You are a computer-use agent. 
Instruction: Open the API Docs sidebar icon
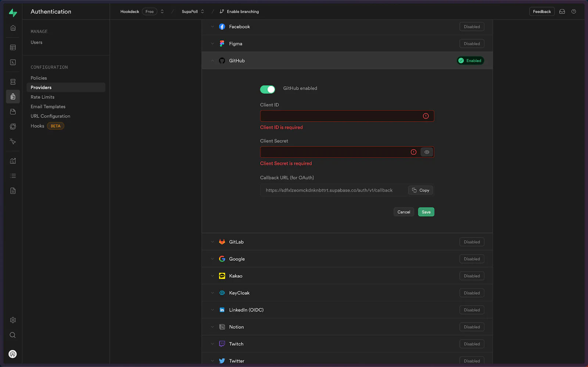13,191
